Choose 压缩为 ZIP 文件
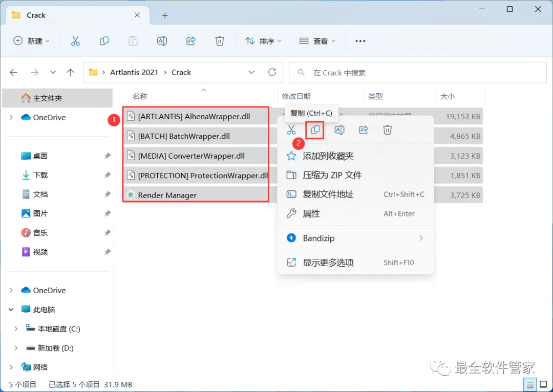The height and width of the screenshot is (392, 553). 355,175
